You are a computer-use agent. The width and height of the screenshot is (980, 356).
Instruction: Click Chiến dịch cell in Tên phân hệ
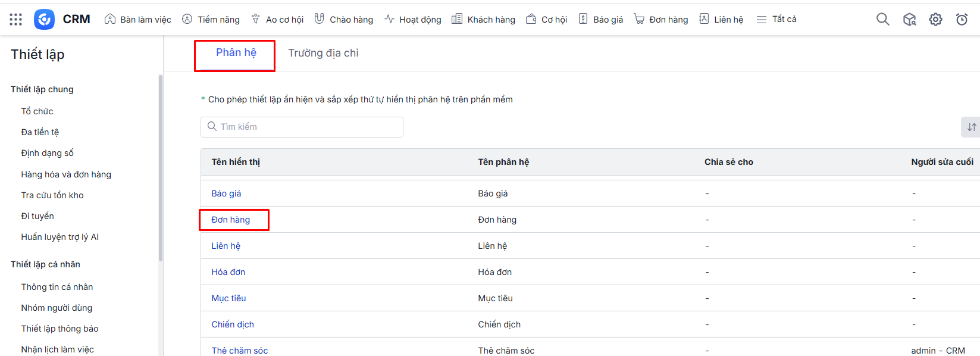tap(499, 324)
